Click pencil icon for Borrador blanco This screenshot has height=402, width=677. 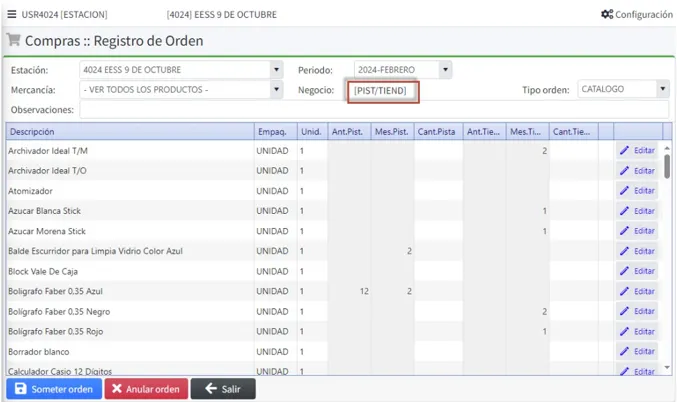[624, 351]
